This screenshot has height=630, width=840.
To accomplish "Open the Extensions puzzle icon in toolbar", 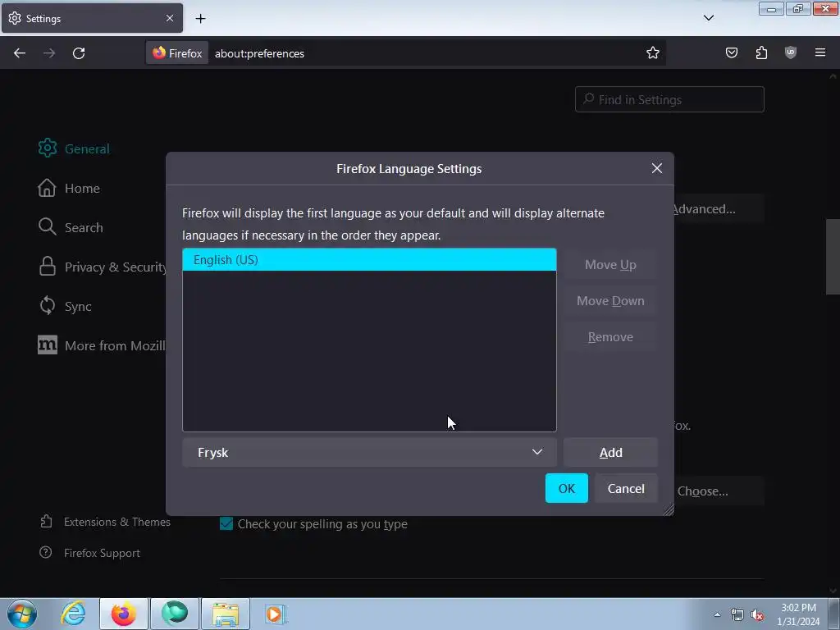I will pyautogui.click(x=761, y=52).
